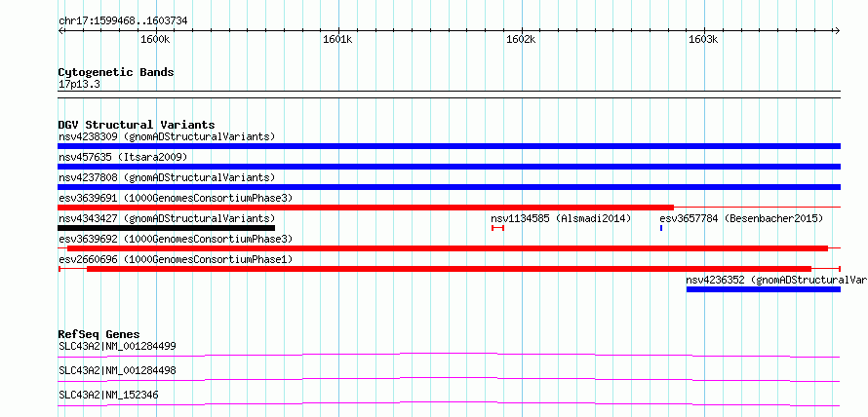The width and height of the screenshot is (868, 417).
Task: Click the 17p13.3 cytogenetic band bar
Action: point(449,95)
